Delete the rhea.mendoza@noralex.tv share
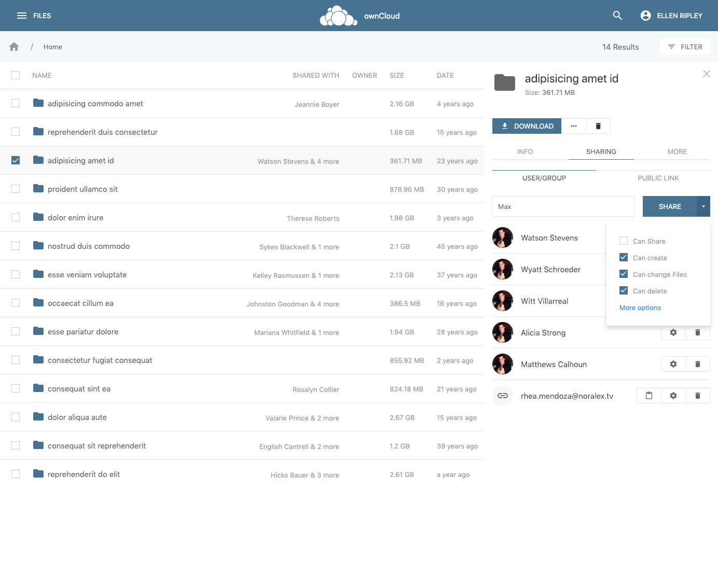Image resolution: width=718 pixels, height=588 pixels. [x=698, y=396]
